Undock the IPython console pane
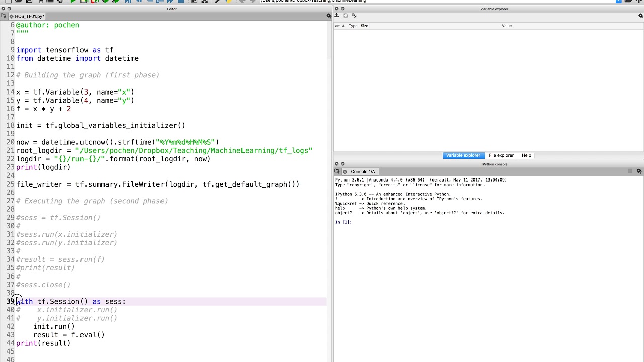The height and width of the screenshot is (362, 644). click(343, 164)
